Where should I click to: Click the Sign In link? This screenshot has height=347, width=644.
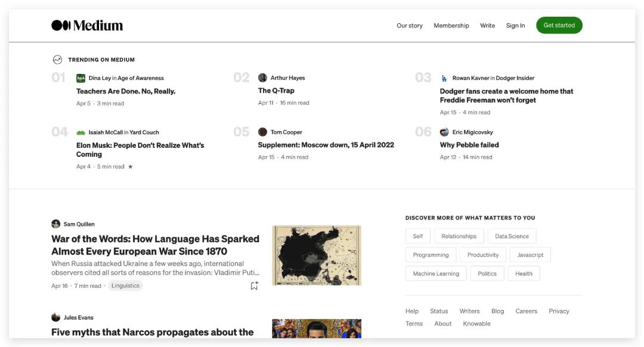tap(515, 26)
